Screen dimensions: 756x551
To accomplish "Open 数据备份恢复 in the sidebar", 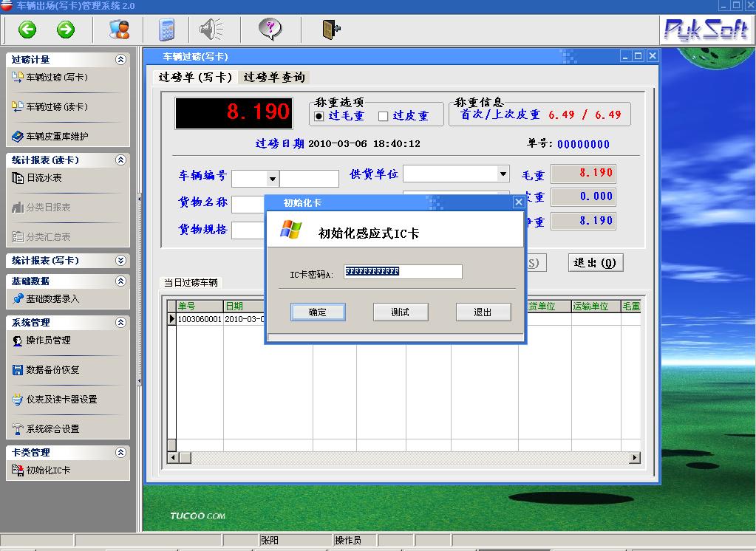I will 52,370.
